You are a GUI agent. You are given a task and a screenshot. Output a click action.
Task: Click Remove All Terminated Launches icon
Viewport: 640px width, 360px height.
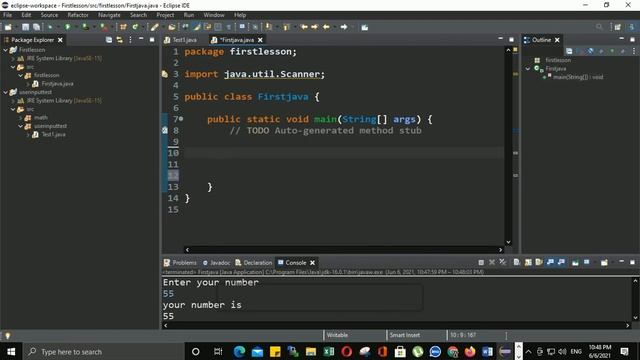[x=502, y=262]
